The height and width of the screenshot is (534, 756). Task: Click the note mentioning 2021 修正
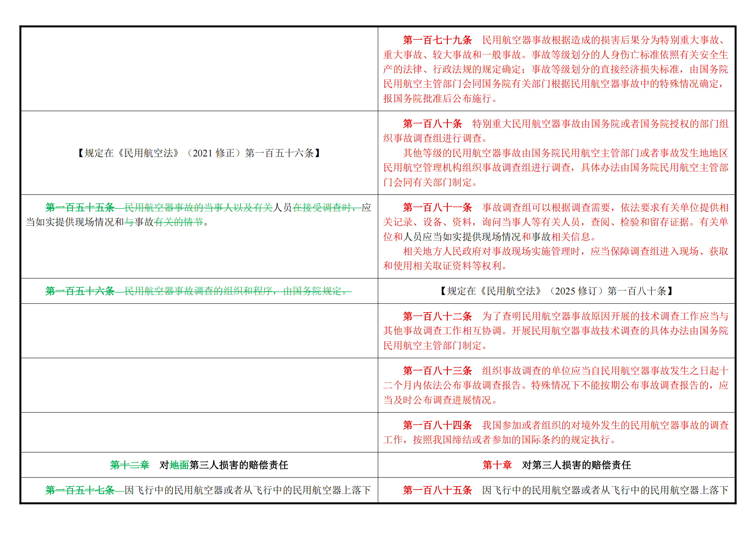tap(199, 153)
